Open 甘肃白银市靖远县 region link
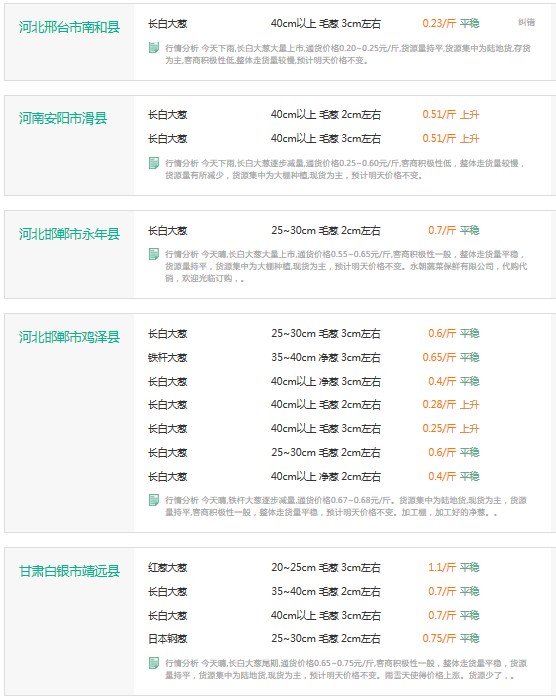Screen dimensions: 556x698 (x=69, y=571)
